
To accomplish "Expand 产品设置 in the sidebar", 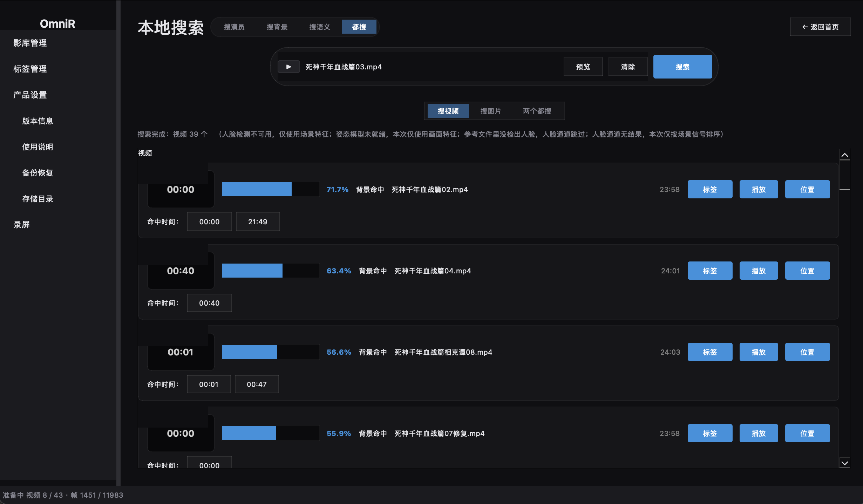I will 30,95.
